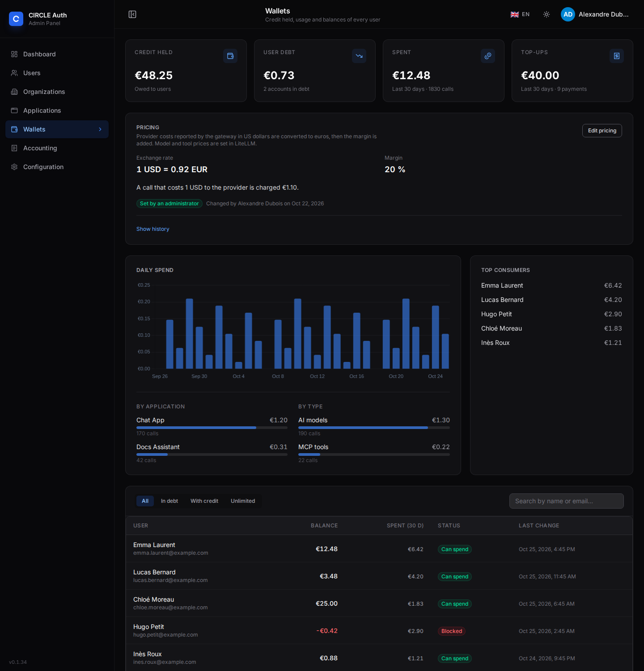Click the Last Change column header

(x=539, y=526)
